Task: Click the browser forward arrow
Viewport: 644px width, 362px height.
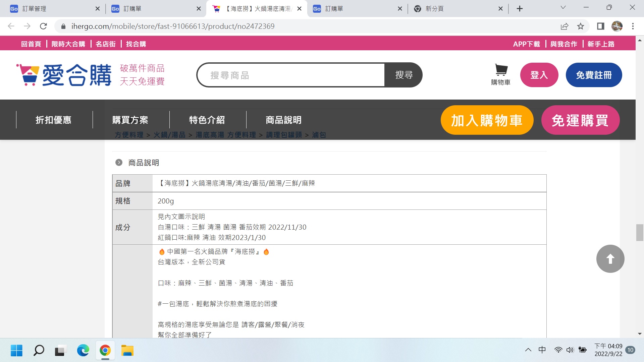Action: point(27,26)
